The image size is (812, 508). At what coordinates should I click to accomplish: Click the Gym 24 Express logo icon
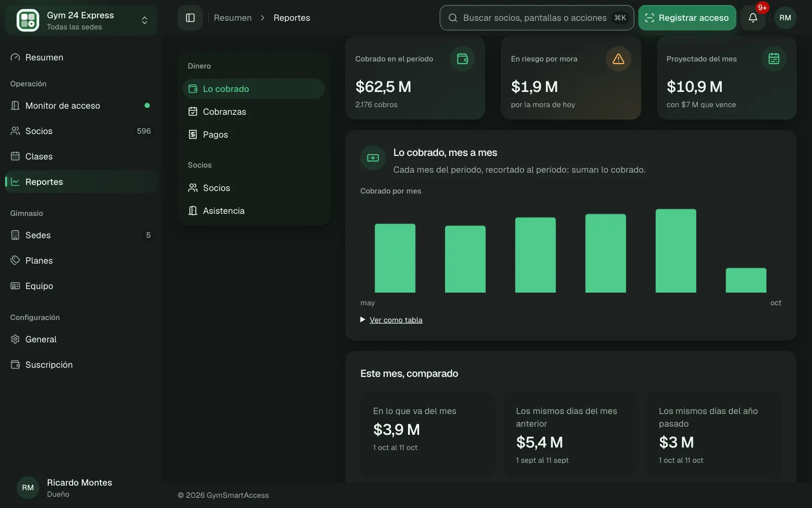[27, 20]
